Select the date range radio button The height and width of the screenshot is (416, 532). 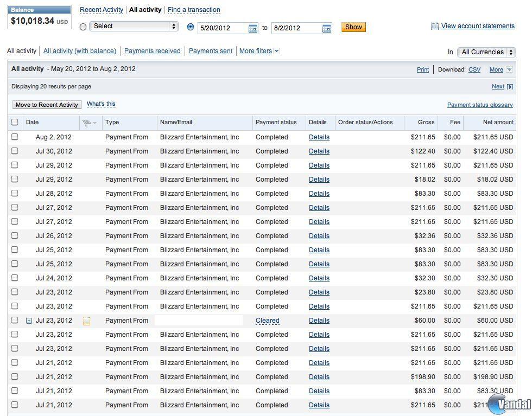click(x=191, y=27)
